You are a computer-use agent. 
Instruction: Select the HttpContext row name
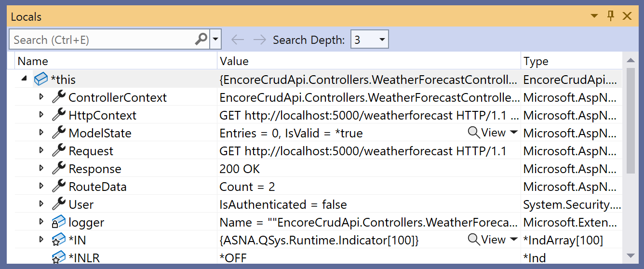tap(103, 115)
